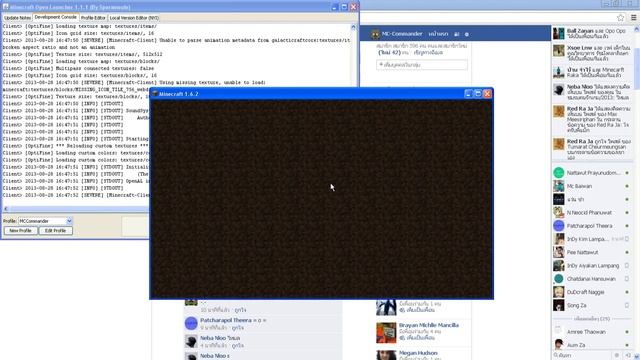Click the console horizontal scrollbar left arrow
The width and height of the screenshot is (640, 360).
pos(6,209)
